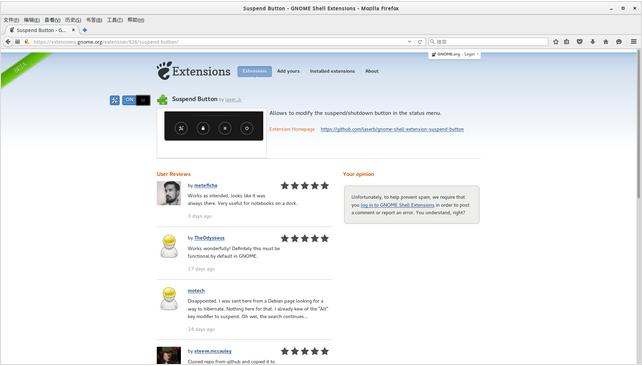The width and height of the screenshot is (642, 366).
Task: Follow the GNOME.org link
Action: (x=446, y=54)
